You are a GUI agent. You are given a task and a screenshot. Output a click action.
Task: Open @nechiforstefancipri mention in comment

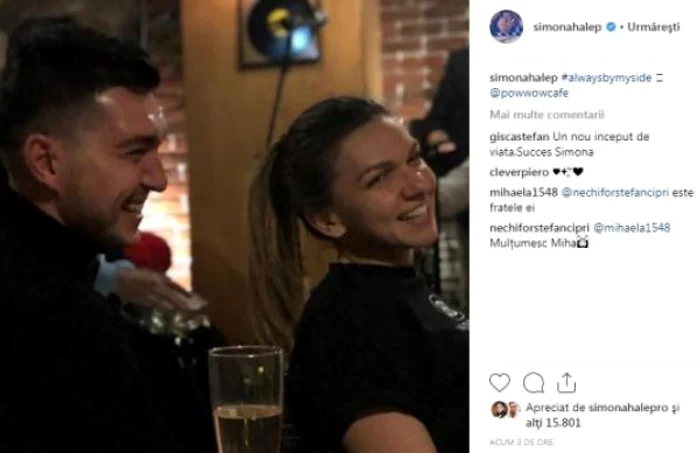pyautogui.click(x=615, y=192)
